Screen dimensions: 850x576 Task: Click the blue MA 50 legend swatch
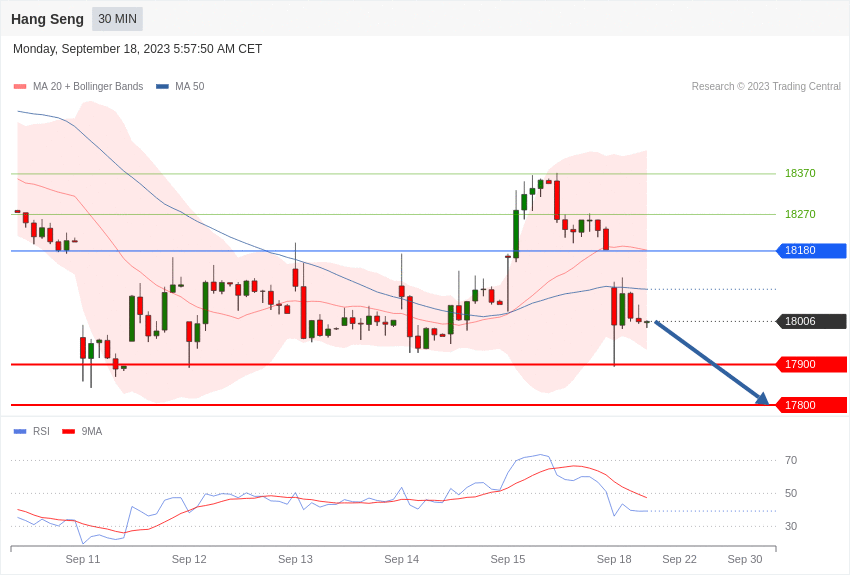point(162,87)
